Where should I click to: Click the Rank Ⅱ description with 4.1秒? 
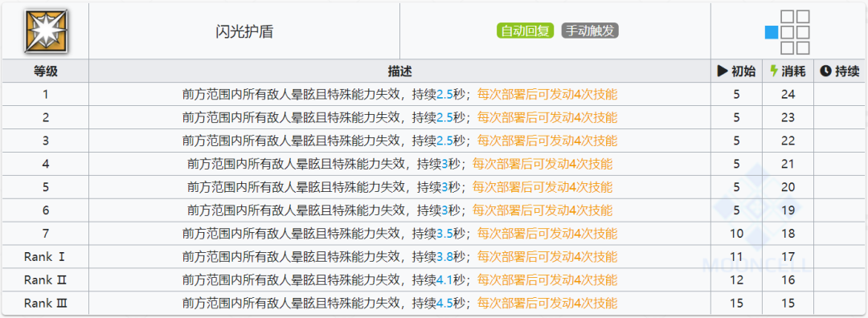pos(399,280)
